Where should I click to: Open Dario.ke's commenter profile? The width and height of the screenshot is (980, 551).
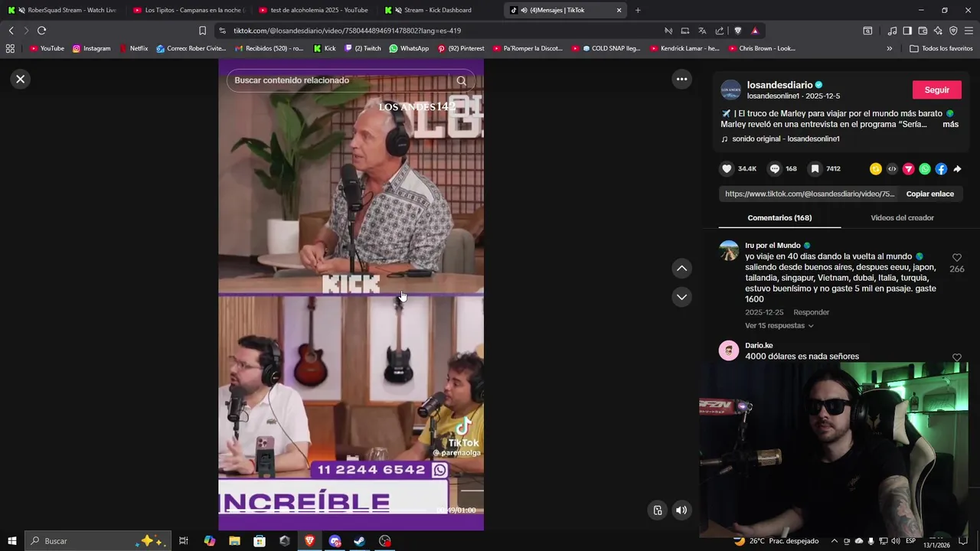(x=759, y=346)
